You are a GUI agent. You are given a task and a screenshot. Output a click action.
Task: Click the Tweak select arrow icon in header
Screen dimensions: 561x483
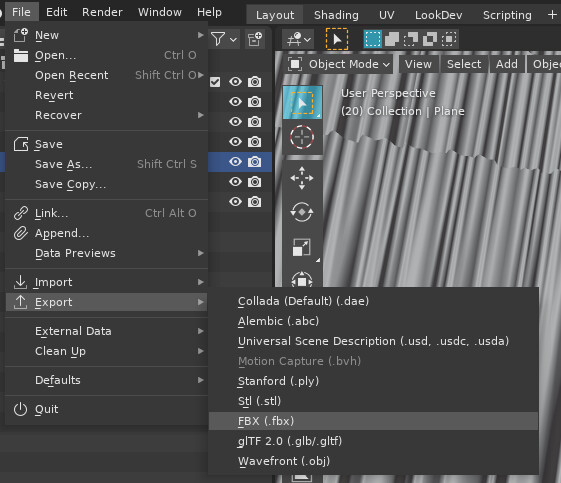[337, 39]
